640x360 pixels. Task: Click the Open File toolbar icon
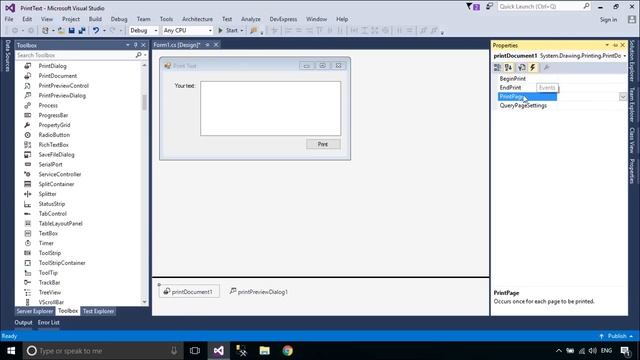point(61,31)
